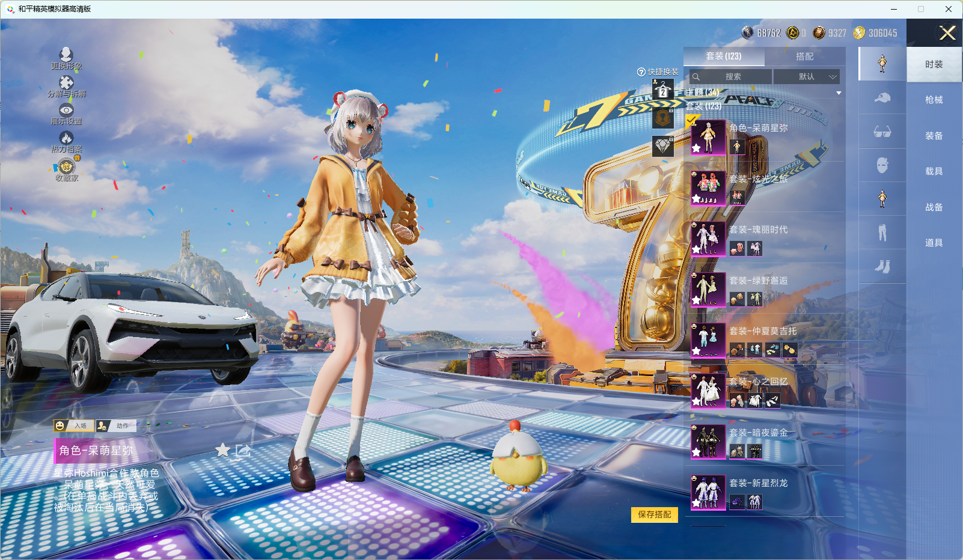Select the 套装-炫光之旅 outfit thumbnail
This screenshot has height=560, width=963.
708,188
